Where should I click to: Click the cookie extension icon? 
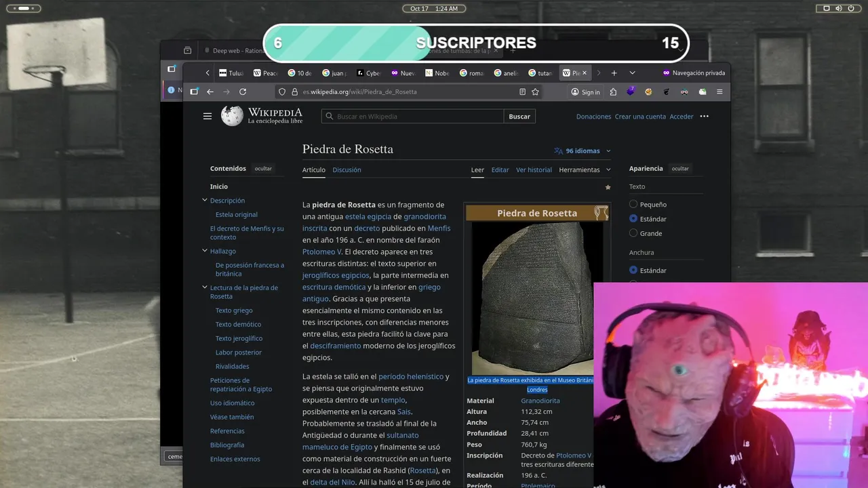pyautogui.click(x=648, y=91)
